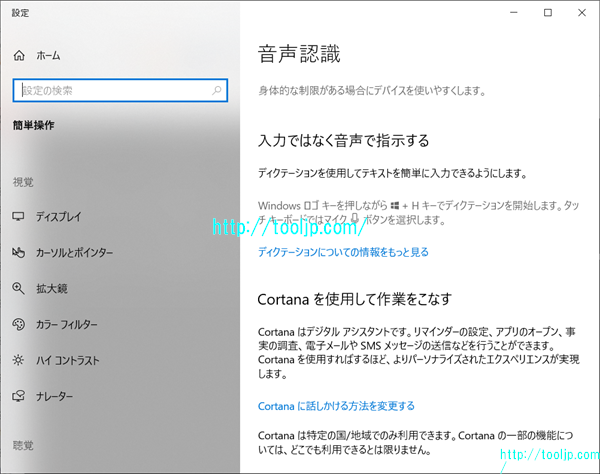
Task: Open 拡大鏡 settings page
Action: [52, 288]
